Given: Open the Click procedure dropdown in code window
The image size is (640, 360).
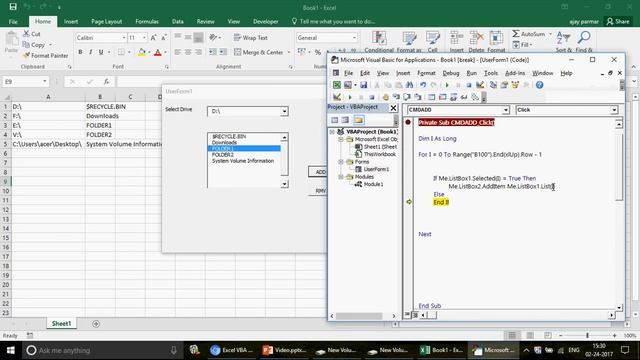Looking at the screenshot, I should tap(614, 110).
